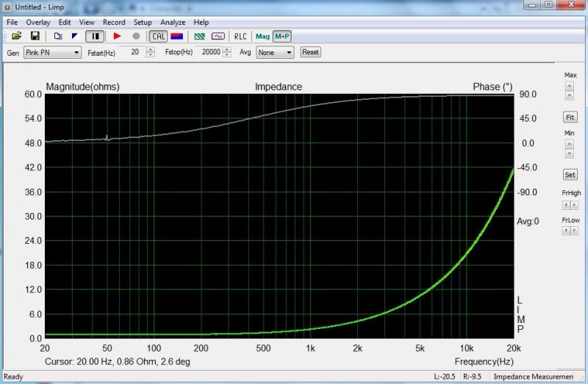Click the Fstop(Hz) input field
The image size is (588, 384).
click(208, 53)
